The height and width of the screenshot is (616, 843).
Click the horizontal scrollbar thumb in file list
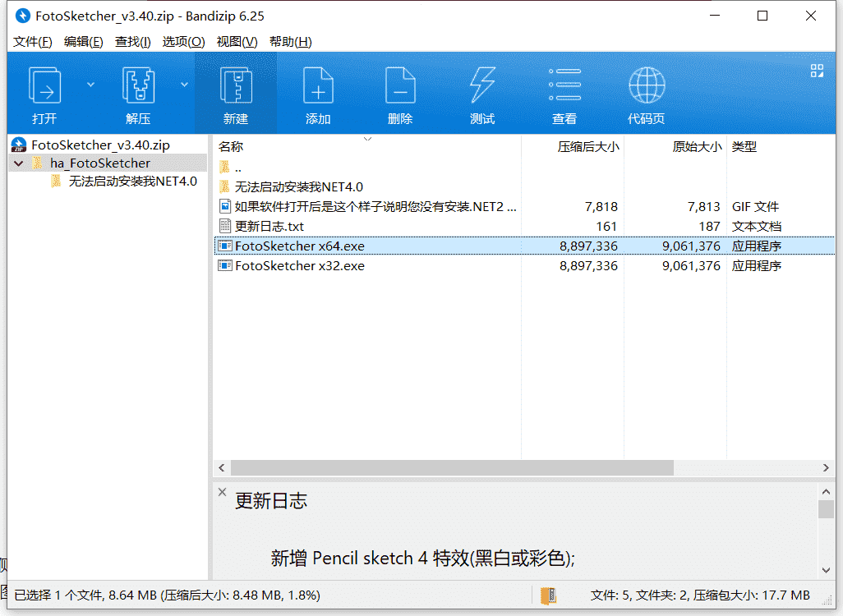pyautogui.click(x=452, y=468)
